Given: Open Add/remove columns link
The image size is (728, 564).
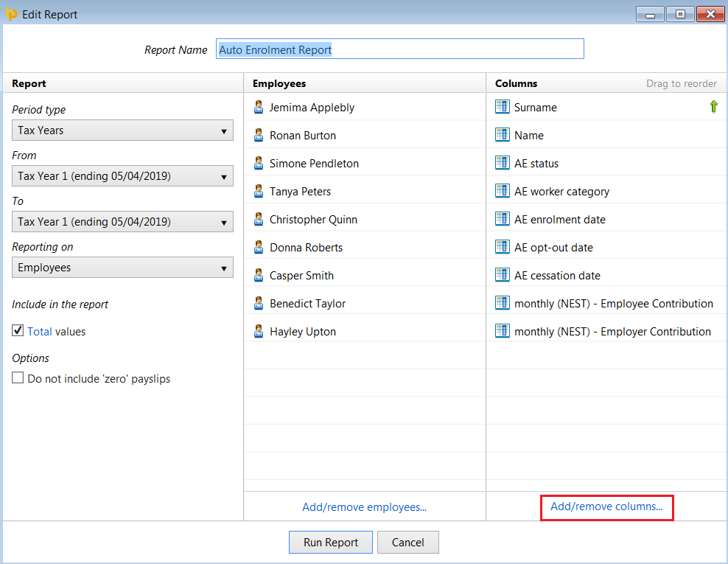Looking at the screenshot, I should pyautogui.click(x=606, y=506).
